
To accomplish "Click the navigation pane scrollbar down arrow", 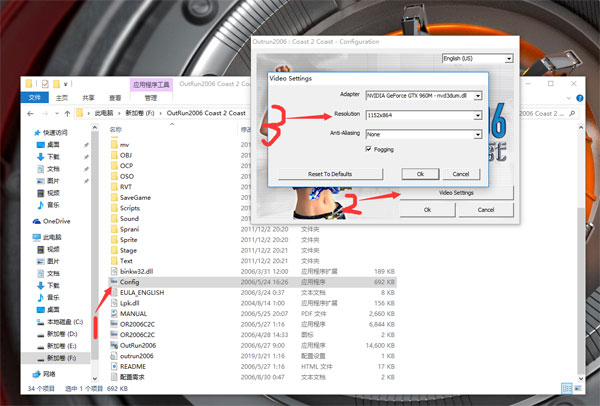I will pos(95,379).
